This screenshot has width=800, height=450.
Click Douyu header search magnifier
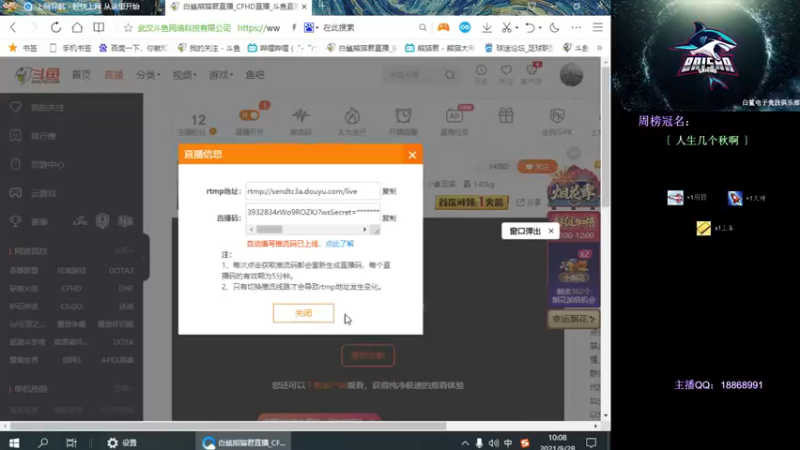pyautogui.click(x=450, y=75)
